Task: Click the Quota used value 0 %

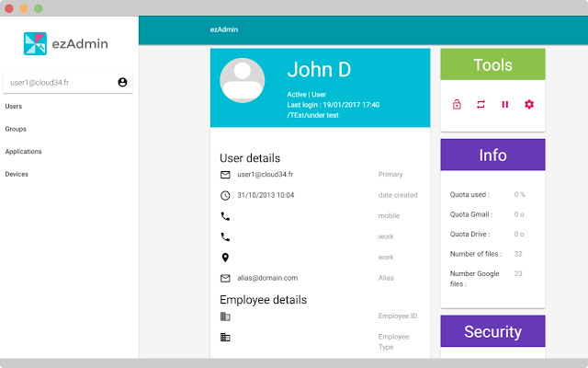Action: pyautogui.click(x=519, y=194)
